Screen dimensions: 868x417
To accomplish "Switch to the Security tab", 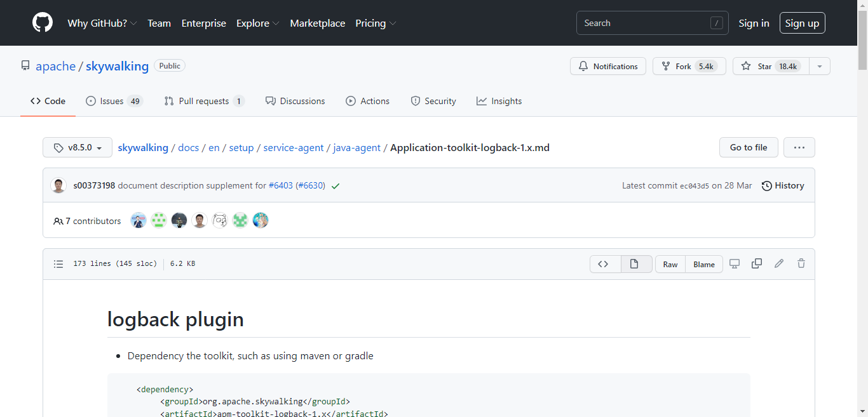I will [433, 101].
